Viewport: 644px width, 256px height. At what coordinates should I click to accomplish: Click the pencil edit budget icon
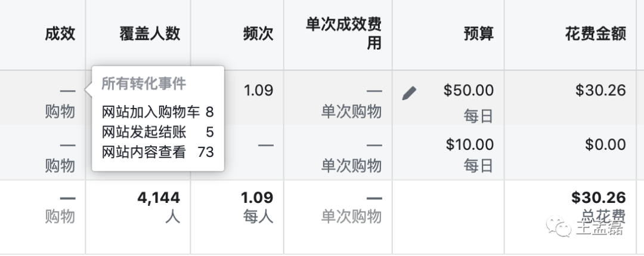tap(409, 93)
